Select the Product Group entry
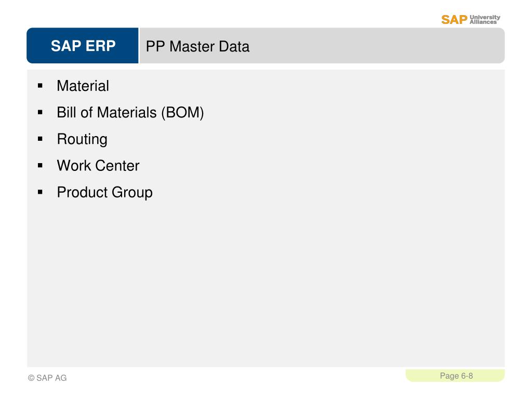The height and width of the screenshot is (399, 532). coord(105,192)
